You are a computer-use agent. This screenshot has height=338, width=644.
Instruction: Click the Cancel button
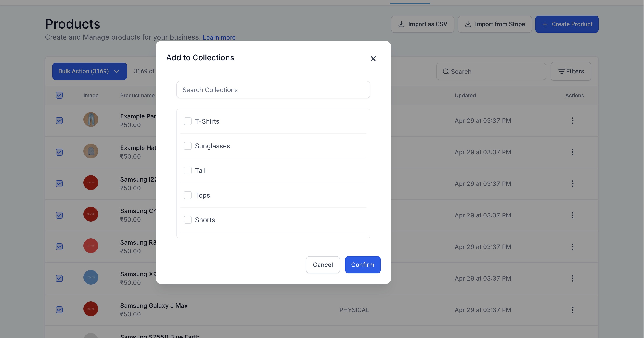pyautogui.click(x=323, y=265)
